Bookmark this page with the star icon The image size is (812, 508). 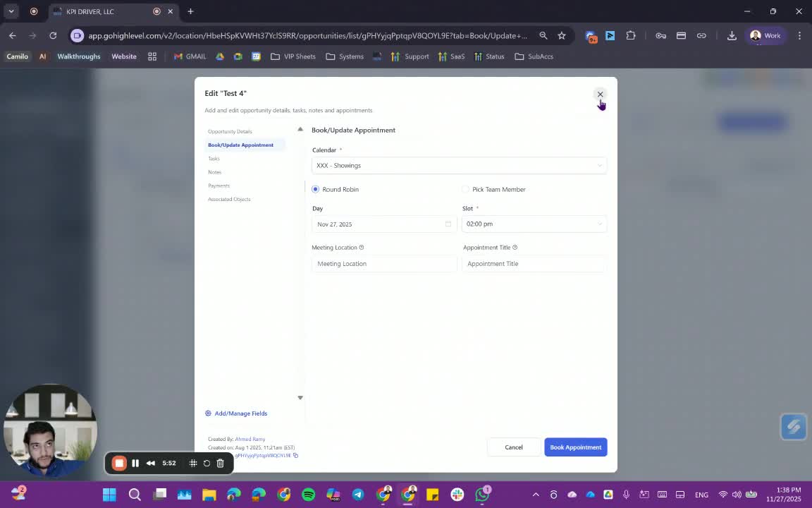[x=562, y=35]
